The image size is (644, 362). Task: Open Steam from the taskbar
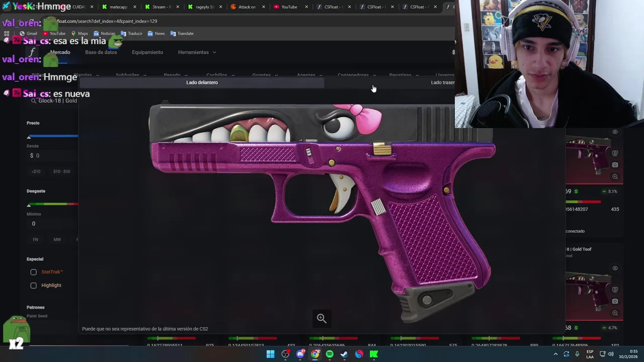(x=344, y=354)
